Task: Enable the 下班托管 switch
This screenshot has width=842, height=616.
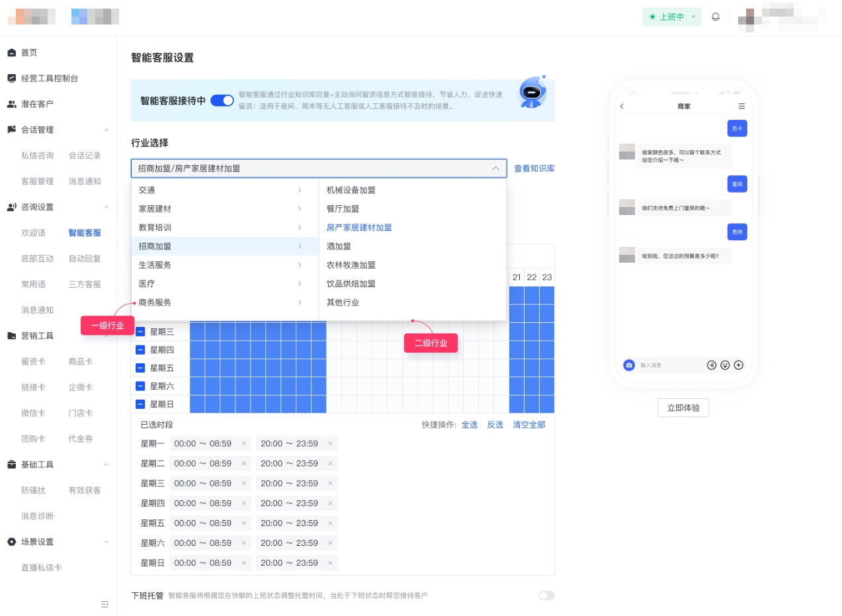Action: click(546, 595)
